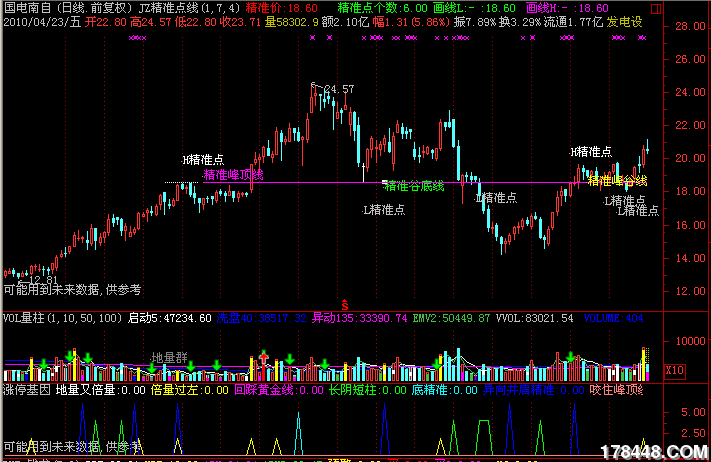Click the float shares 流通1.77亿
711x462 pixels.
tap(574, 22)
